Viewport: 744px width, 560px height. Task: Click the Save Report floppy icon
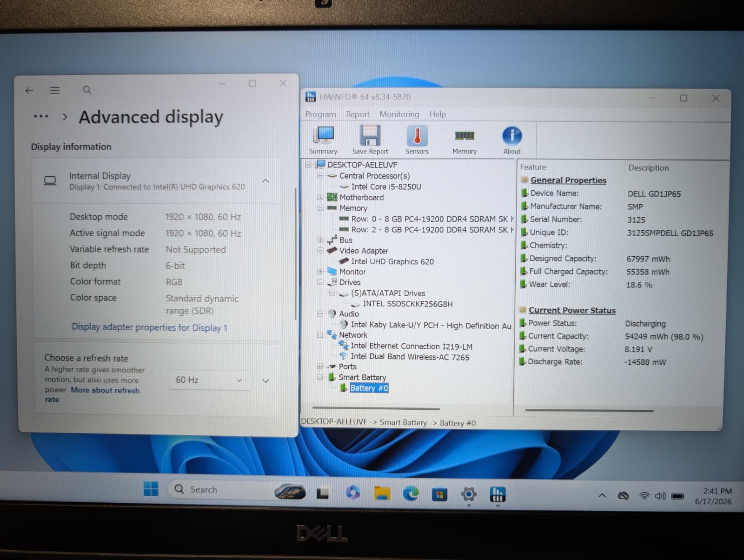tap(370, 140)
